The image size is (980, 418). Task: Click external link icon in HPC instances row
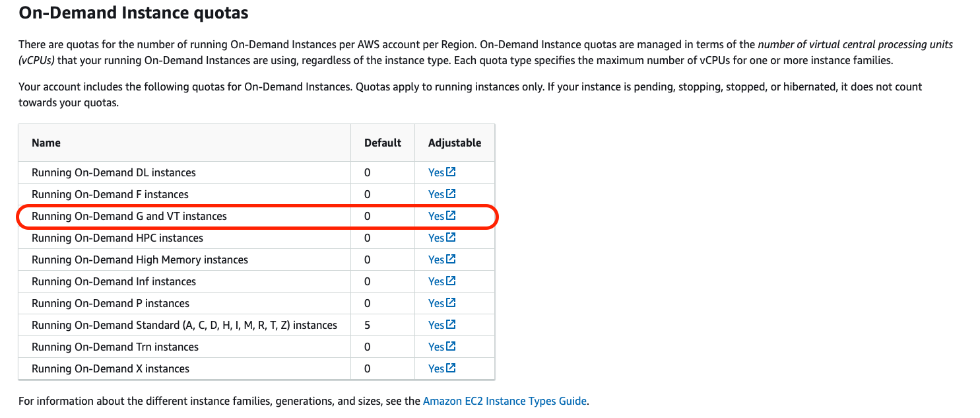click(x=451, y=238)
